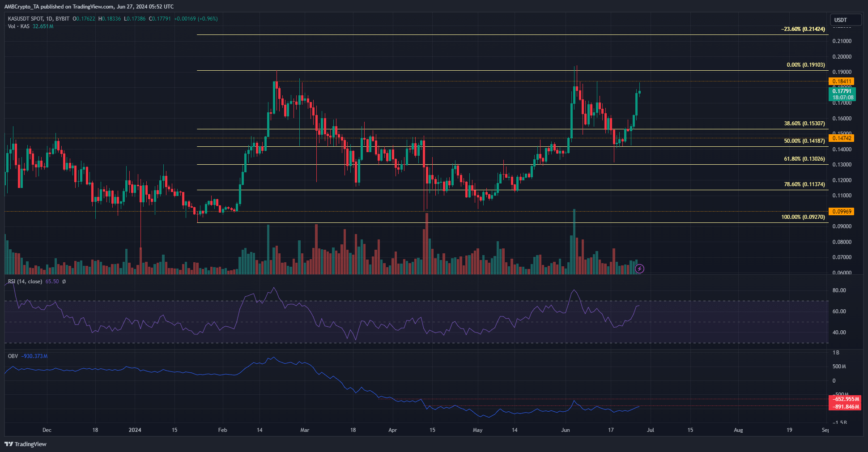Click the TradingView logo at the bottom
This screenshot has width=868, height=452.
[x=26, y=444]
